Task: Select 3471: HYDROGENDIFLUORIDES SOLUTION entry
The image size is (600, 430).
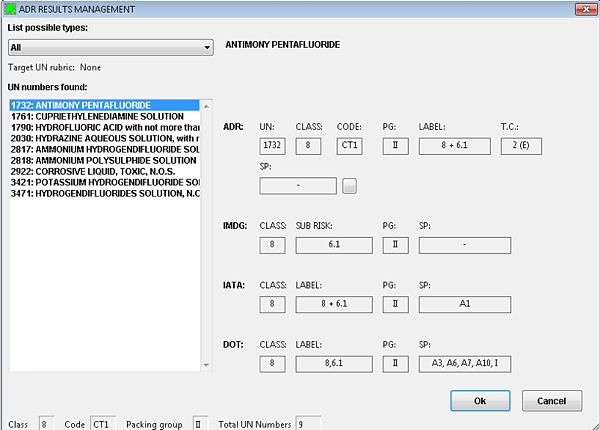Action: (x=104, y=193)
